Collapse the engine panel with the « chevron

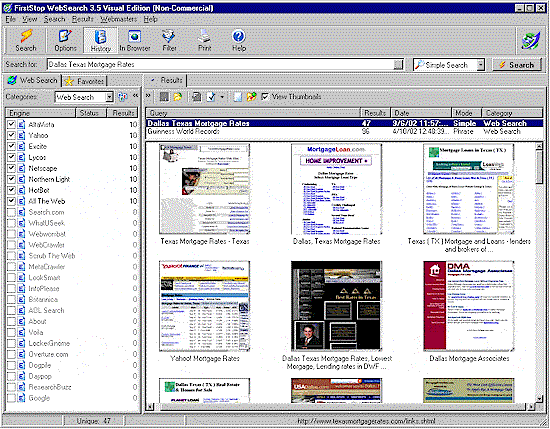(x=135, y=95)
